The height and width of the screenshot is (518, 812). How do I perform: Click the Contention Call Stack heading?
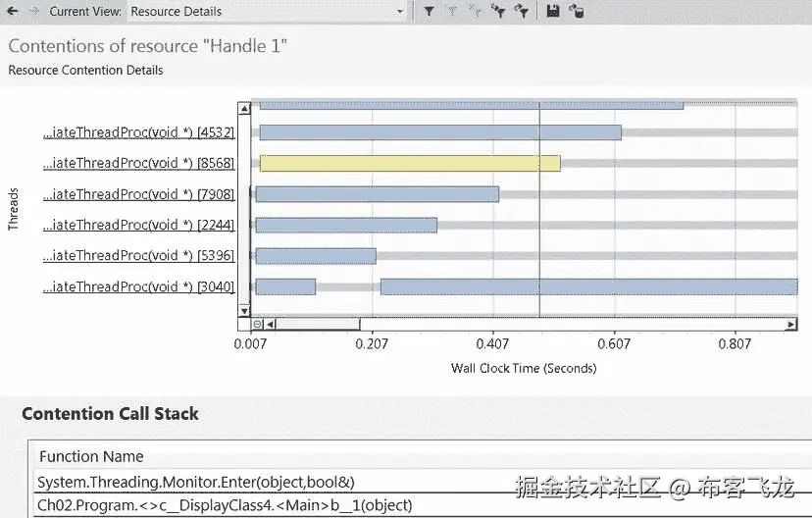point(110,413)
